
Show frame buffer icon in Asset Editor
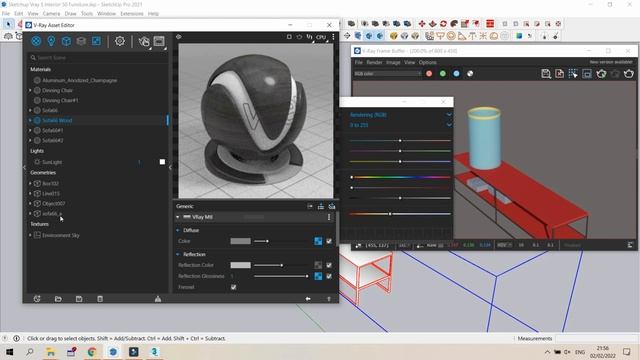tap(159, 41)
